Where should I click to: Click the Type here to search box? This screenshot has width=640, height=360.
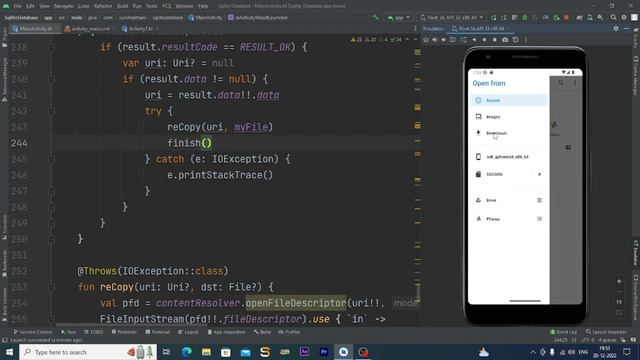point(88,352)
